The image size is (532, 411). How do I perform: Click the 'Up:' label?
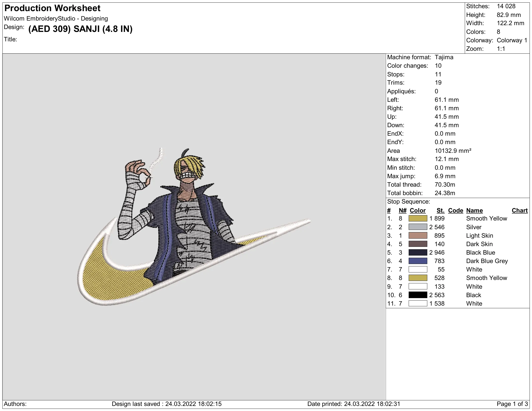[x=392, y=117]
